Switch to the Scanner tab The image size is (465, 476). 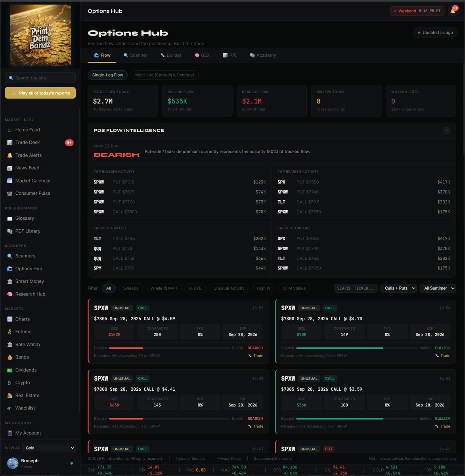click(135, 55)
